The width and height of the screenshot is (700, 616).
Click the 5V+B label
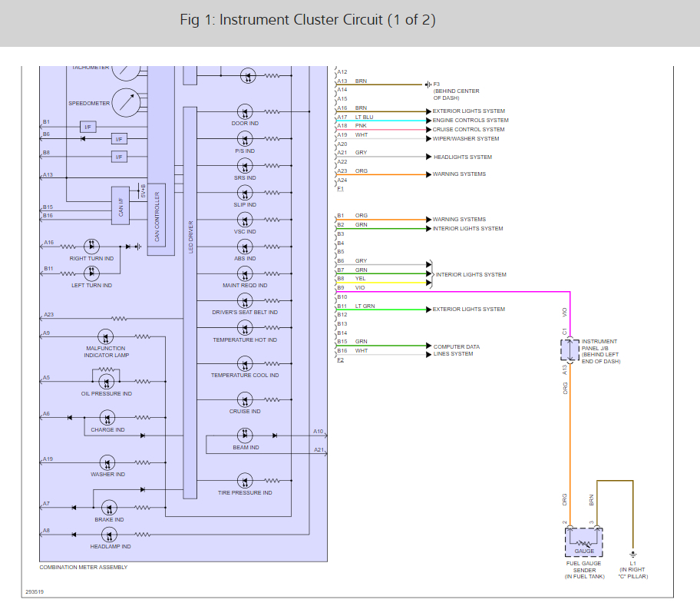click(144, 191)
